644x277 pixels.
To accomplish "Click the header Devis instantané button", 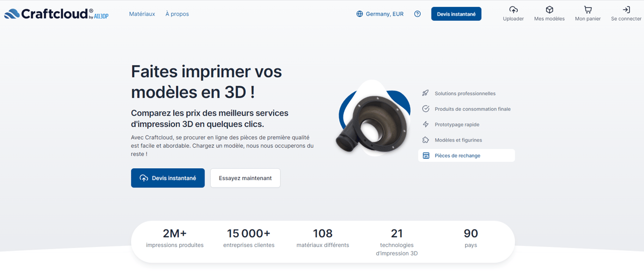I will click(456, 14).
